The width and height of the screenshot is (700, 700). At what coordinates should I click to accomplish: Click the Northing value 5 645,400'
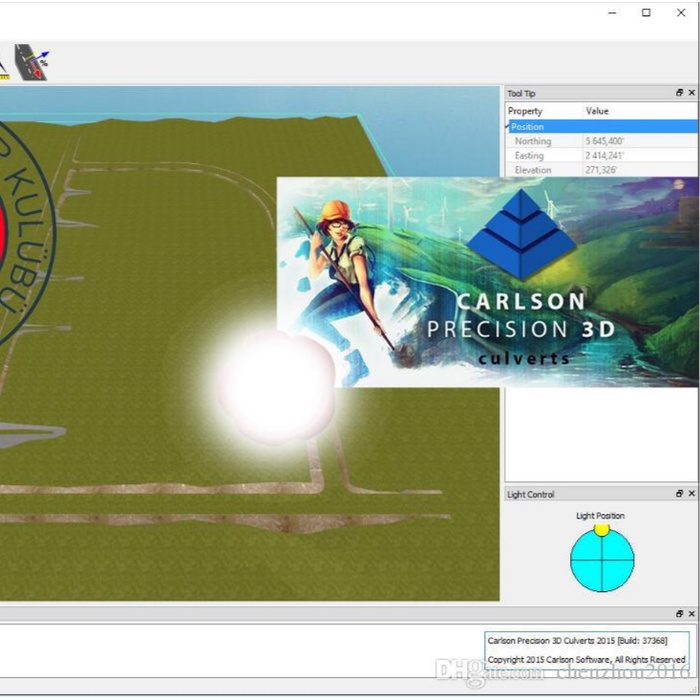click(604, 141)
